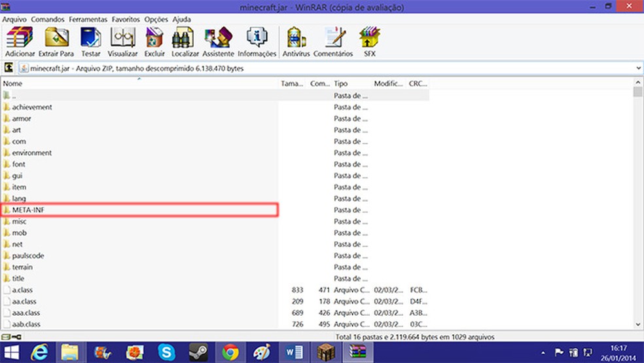The image size is (644, 363).
Task: Click the SFX converter icon
Action: point(370,41)
